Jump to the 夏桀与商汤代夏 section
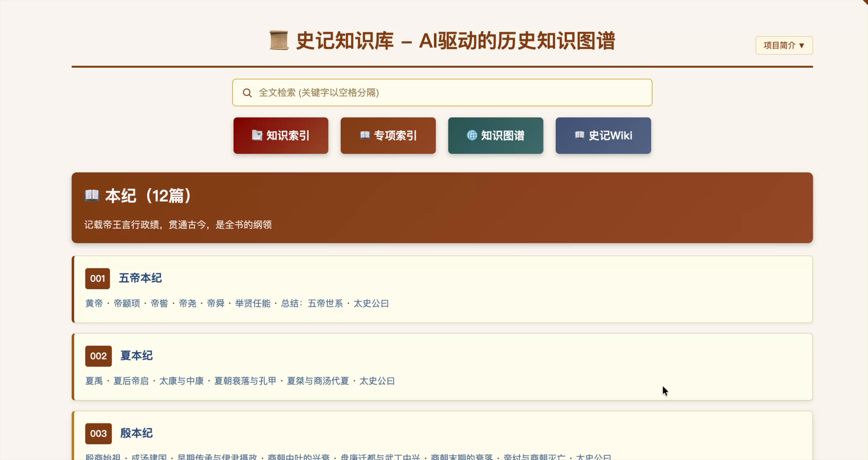This screenshot has width=868, height=460. [318, 381]
